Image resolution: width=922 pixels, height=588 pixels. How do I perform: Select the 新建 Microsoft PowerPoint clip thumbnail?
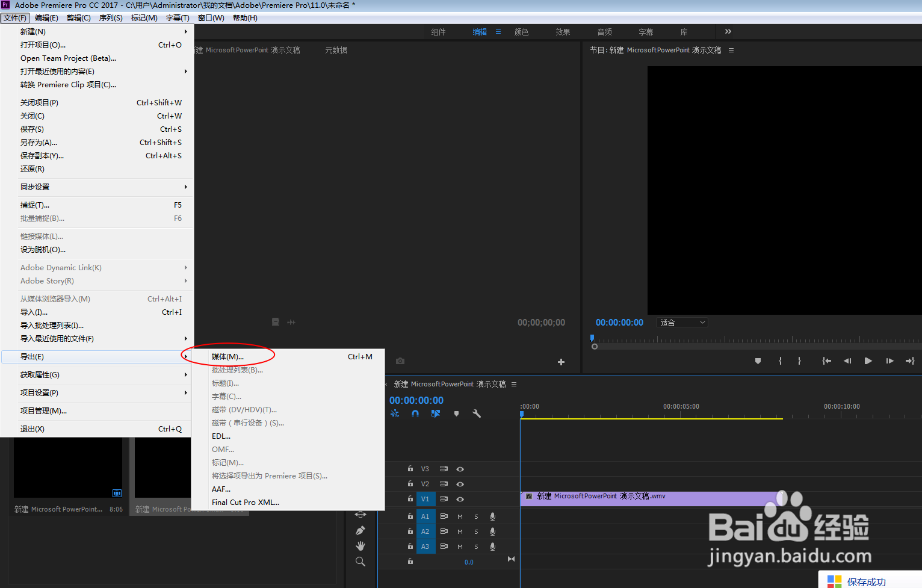click(68, 468)
